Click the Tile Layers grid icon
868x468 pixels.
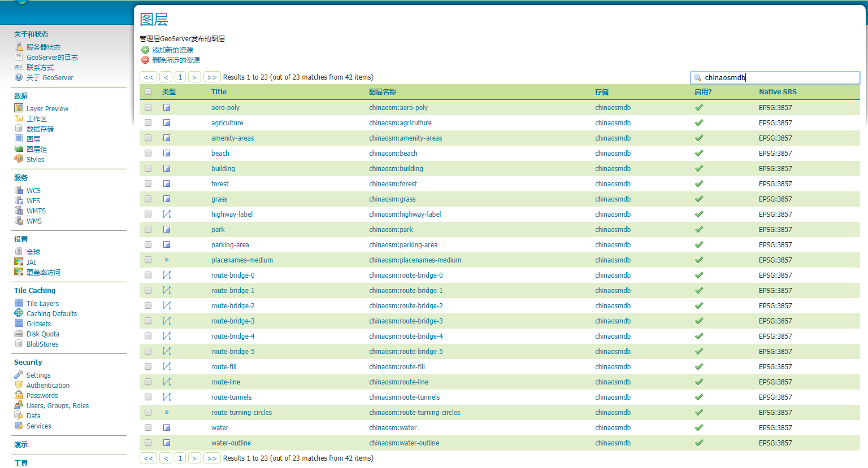(x=19, y=303)
